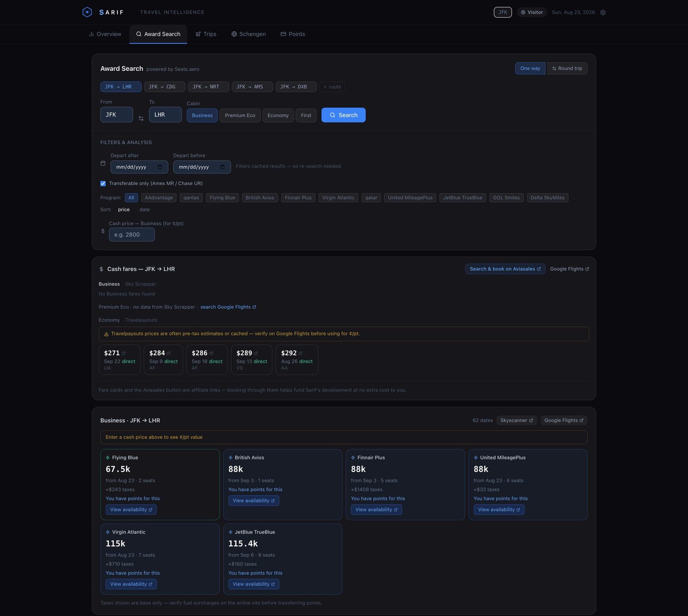View availability for Finnair Plus
Image resolution: width=688 pixels, height=616 pixels.
[376, 510]
